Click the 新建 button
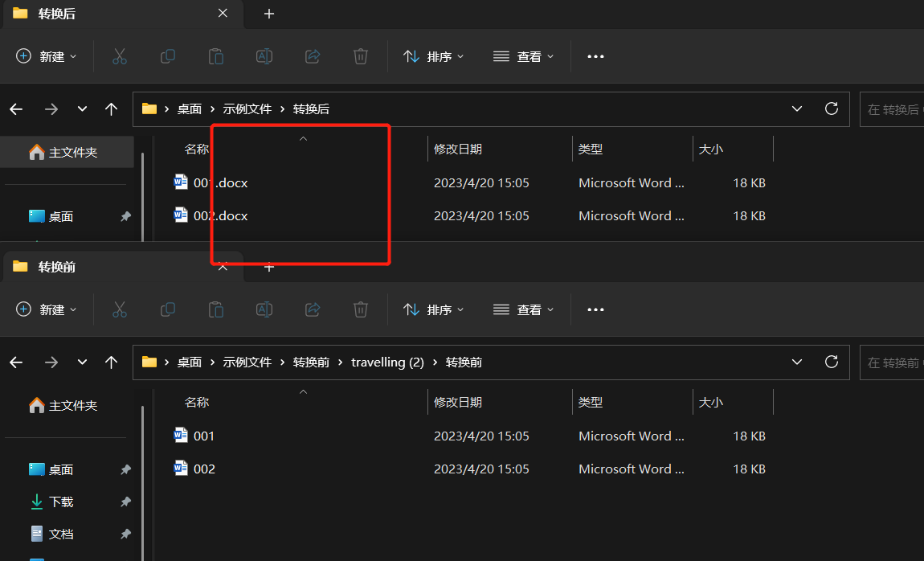 point(46,56)
